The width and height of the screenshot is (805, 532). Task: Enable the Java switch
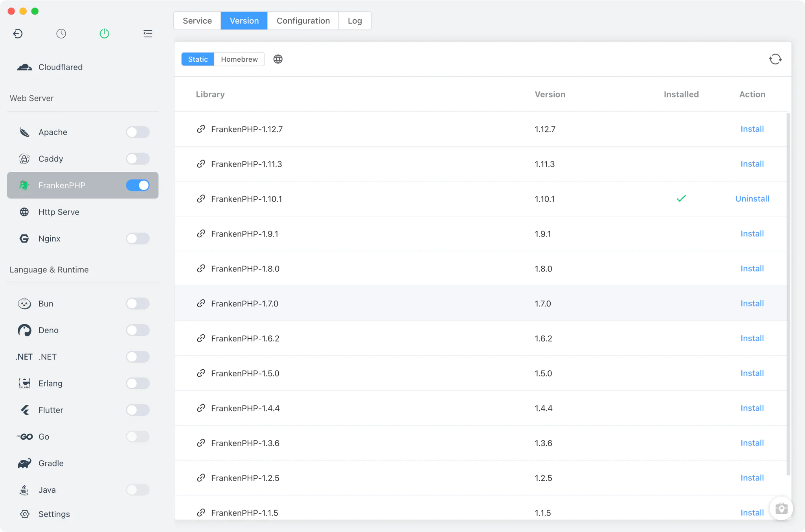138,490
